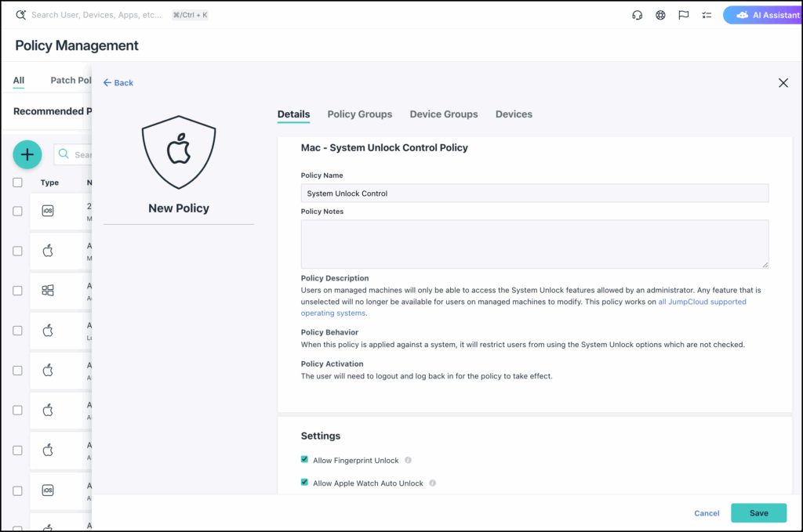Open the info tooltip beside Allow Fingerprint Unlock
803x532 pixels.
(407, 460)
